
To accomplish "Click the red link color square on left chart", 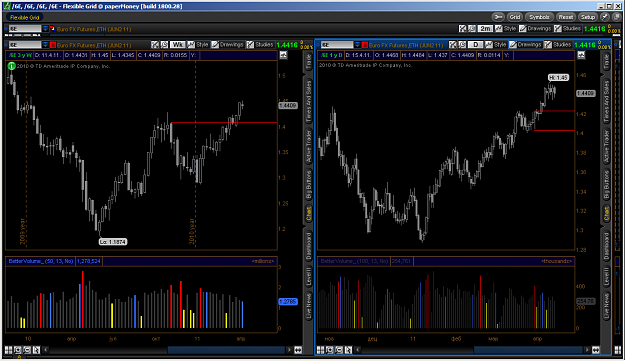I will pyautogui.click(x=52, y=45).
